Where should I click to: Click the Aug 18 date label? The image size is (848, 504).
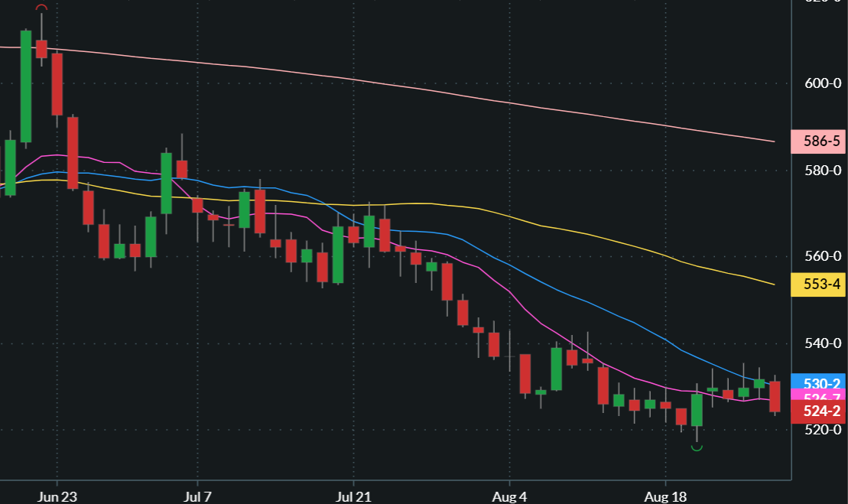tap(665, 497)
